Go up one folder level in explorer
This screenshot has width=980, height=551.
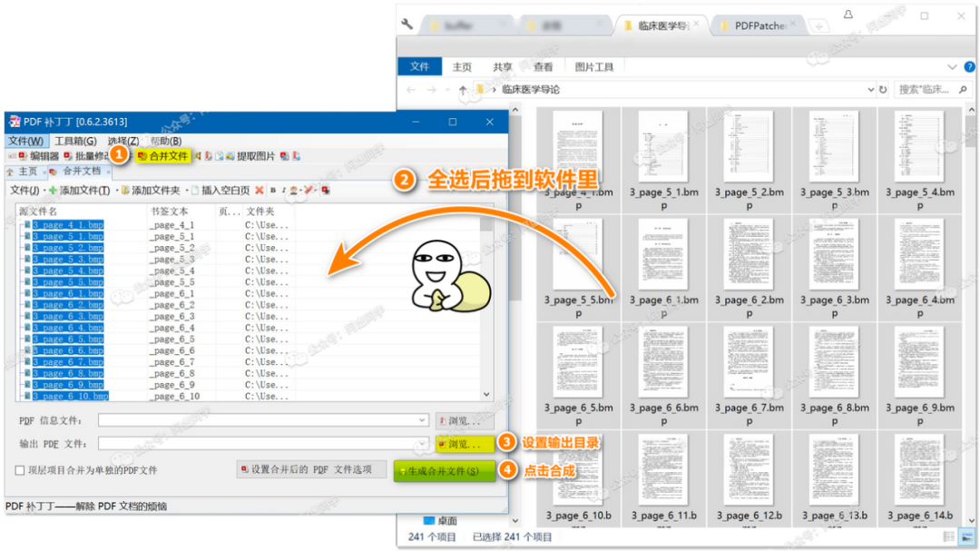pyautogui.click(x=463, y=90)
